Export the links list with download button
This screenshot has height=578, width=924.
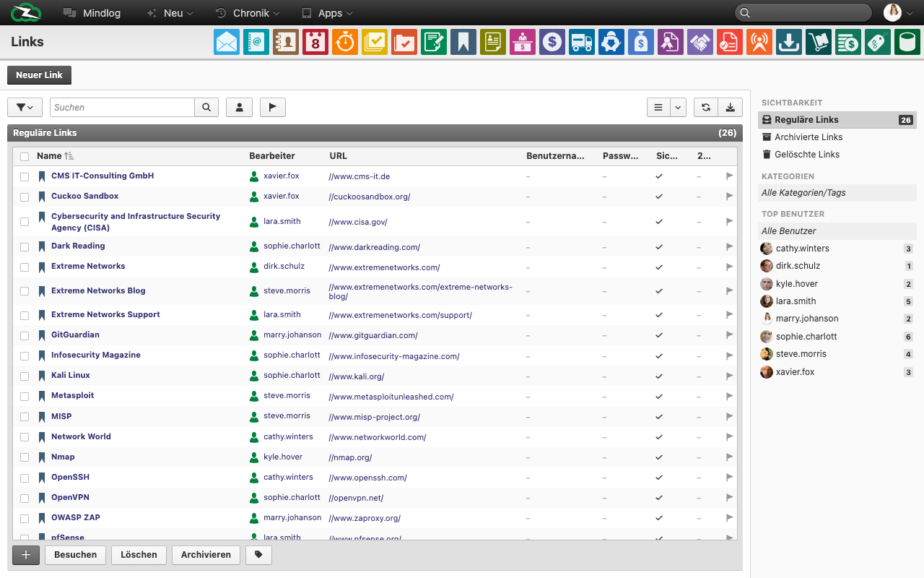coord(731,107)
